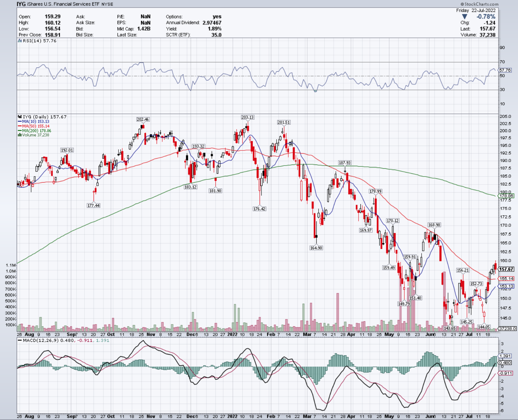Click the 170.12 price label
Screen dimensions: 518x420
pos(393,221)
